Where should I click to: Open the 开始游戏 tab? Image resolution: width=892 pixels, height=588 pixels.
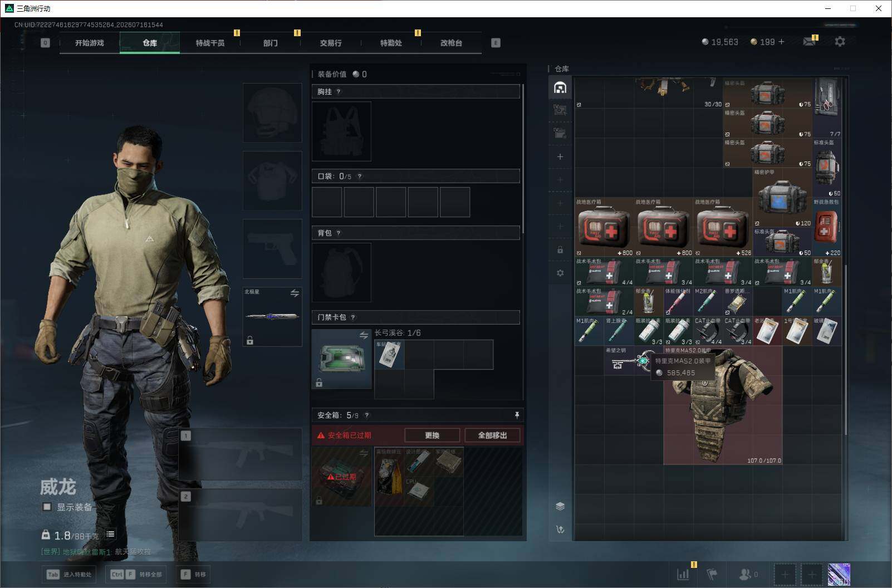tap(90, 43)
